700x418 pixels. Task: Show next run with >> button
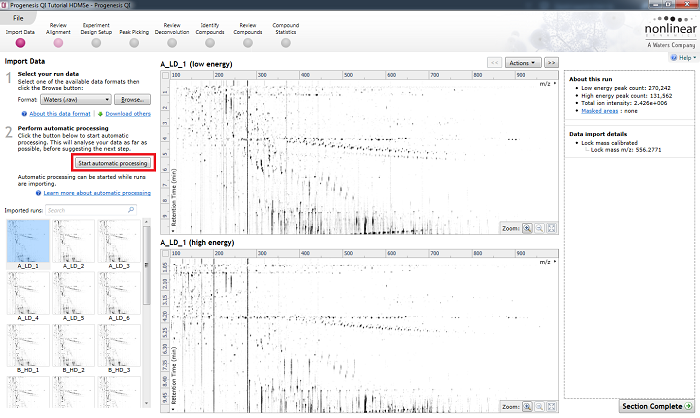tap(551, 63)
